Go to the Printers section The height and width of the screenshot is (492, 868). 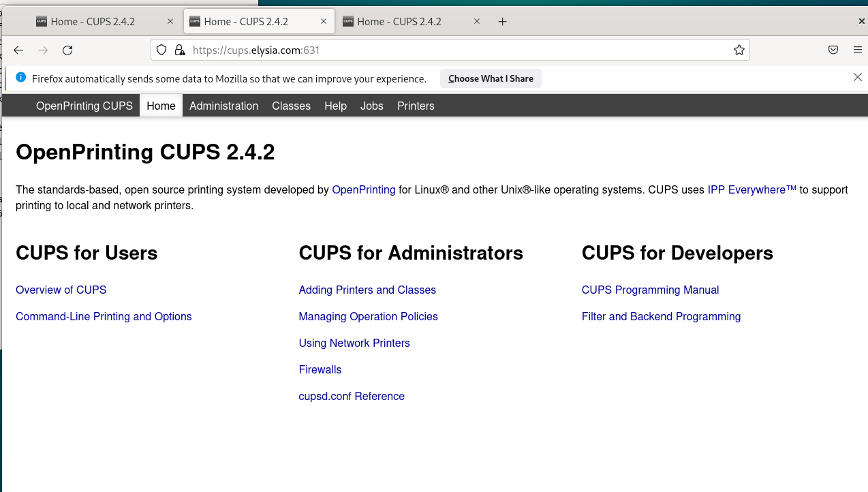[x=416, y=106]
